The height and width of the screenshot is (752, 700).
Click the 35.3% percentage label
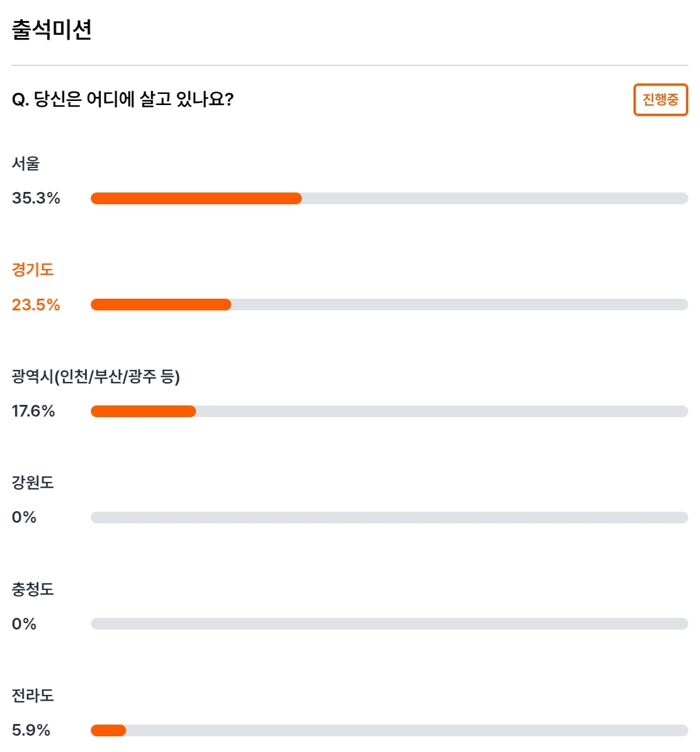click(36, 198)
